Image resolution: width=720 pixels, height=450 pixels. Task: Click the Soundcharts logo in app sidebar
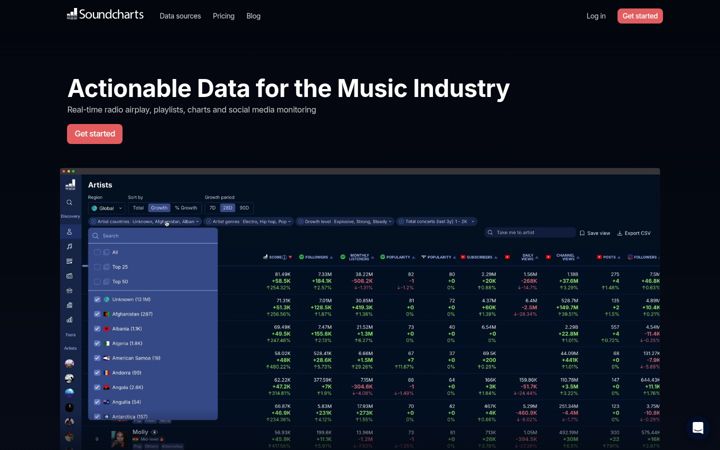70,185
